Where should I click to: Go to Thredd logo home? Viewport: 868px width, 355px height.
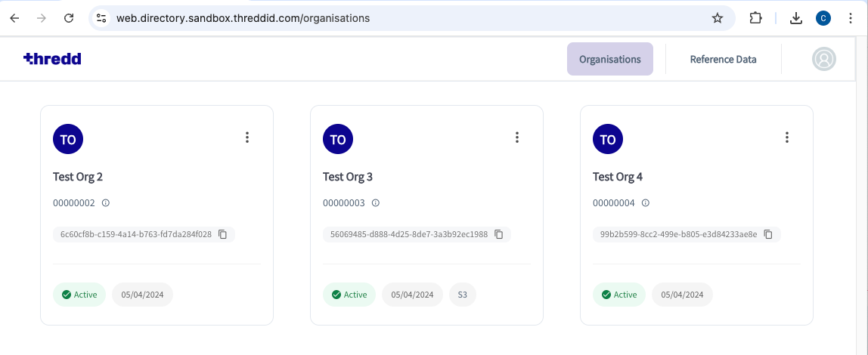52,59
